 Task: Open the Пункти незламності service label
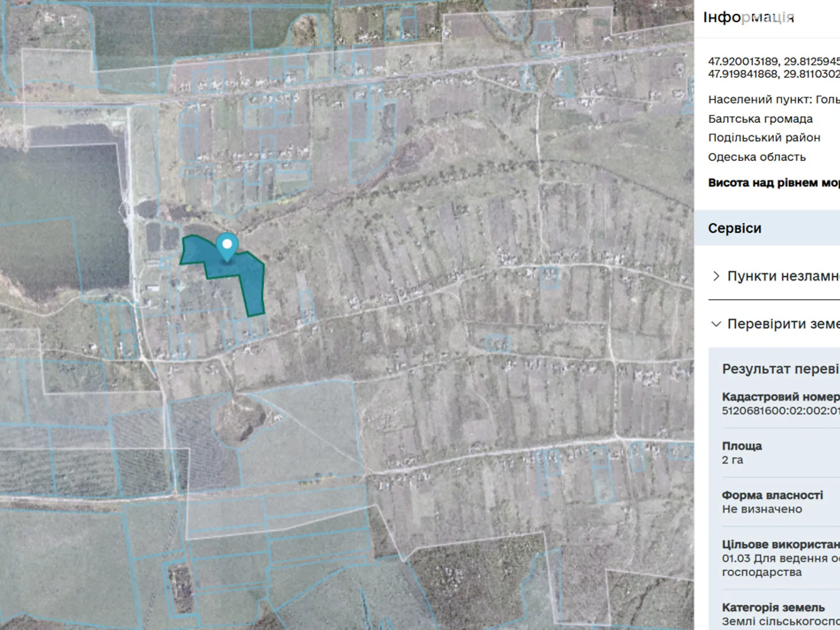click(783, 276)
